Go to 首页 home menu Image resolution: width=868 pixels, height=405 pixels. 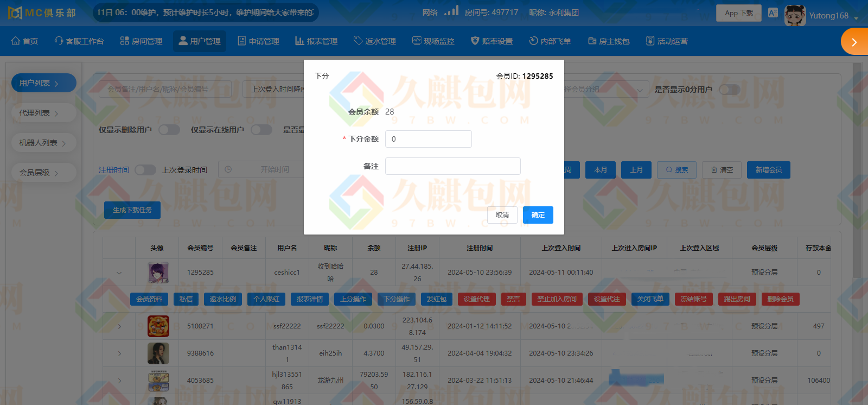click(x=24, y=41)
